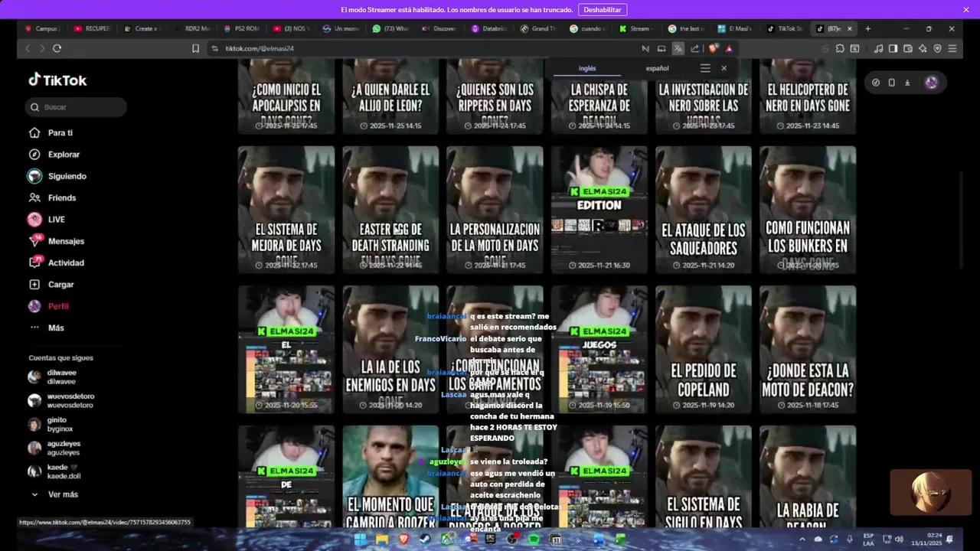Open La Personalizacion de la Moto video
This screenshot has height=551, width=980.
(x=495, y=210)
